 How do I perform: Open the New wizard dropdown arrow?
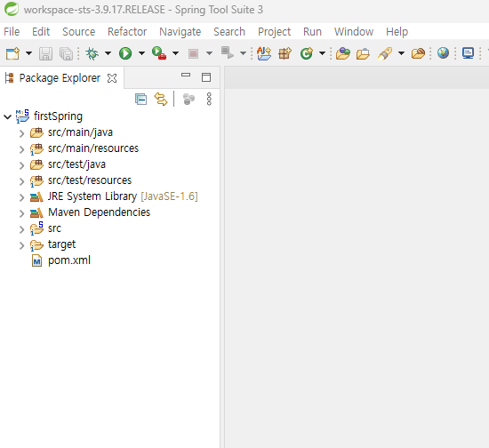click(28, 53)
